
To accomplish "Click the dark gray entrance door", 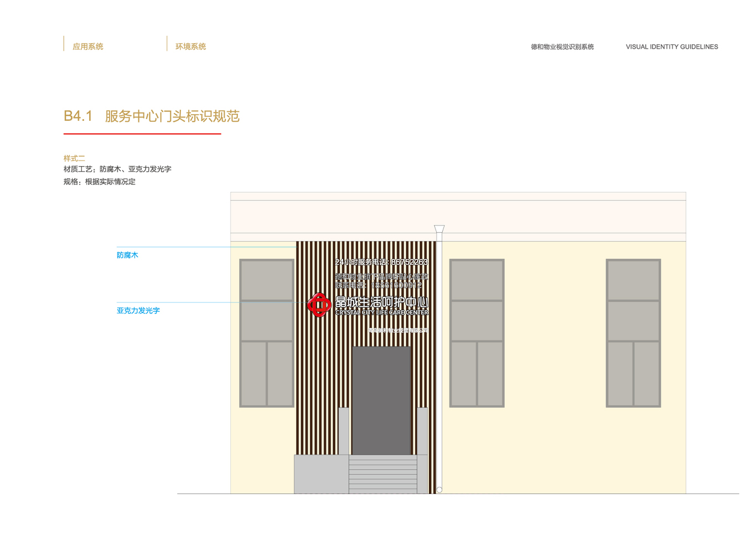I will coord(381,400).
